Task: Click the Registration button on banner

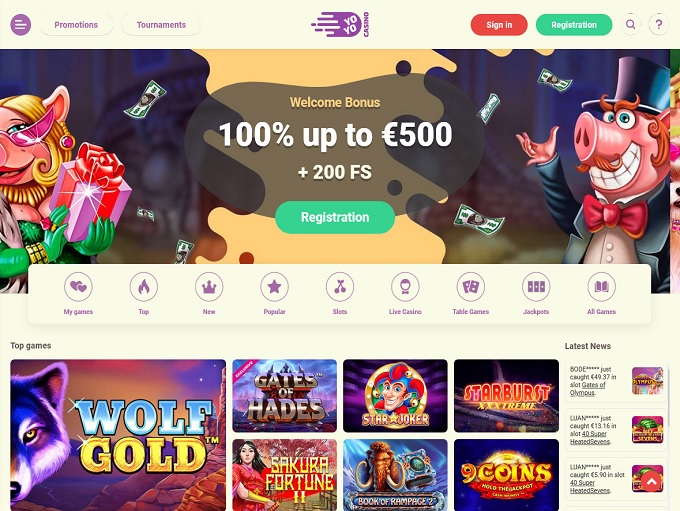Action: [335, 217]
